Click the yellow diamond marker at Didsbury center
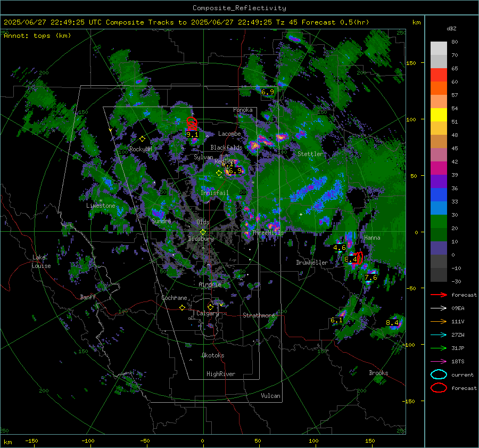 (203, 232)
